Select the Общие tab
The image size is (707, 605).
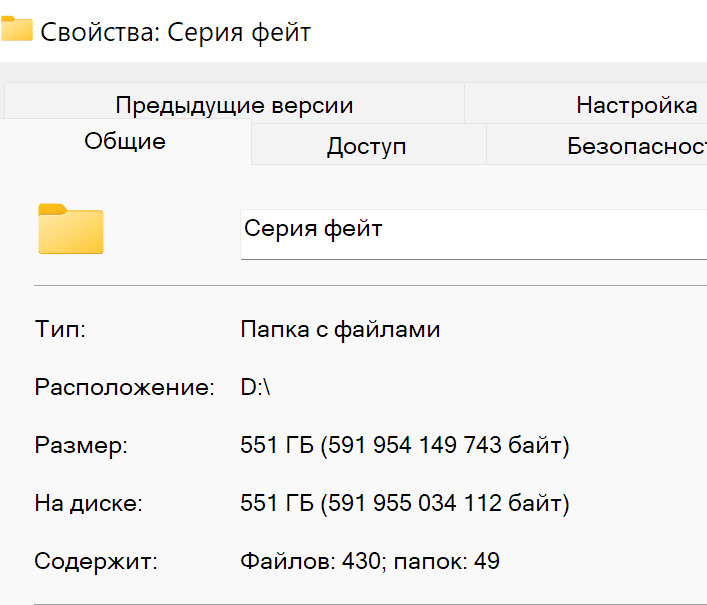click(125, 142)
